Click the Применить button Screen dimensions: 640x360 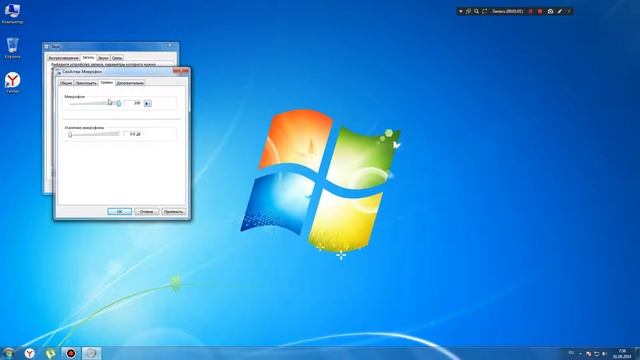click(173, 211)
